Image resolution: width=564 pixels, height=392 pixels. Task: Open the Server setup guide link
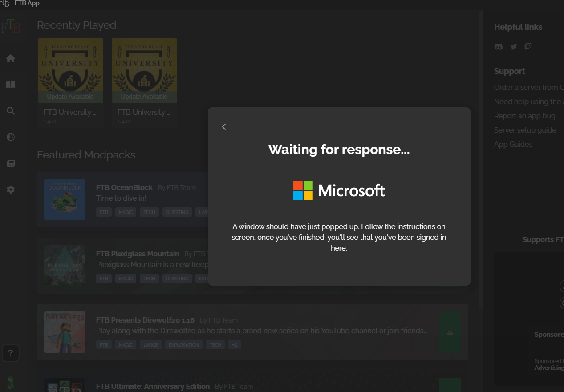[525, 130]
